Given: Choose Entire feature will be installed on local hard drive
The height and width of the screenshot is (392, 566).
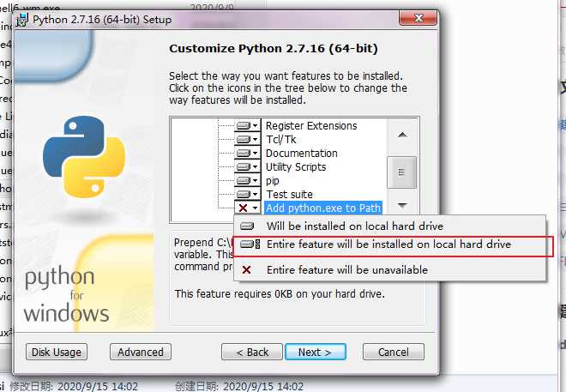Looking at the screenshot, I should coord(390,244).
